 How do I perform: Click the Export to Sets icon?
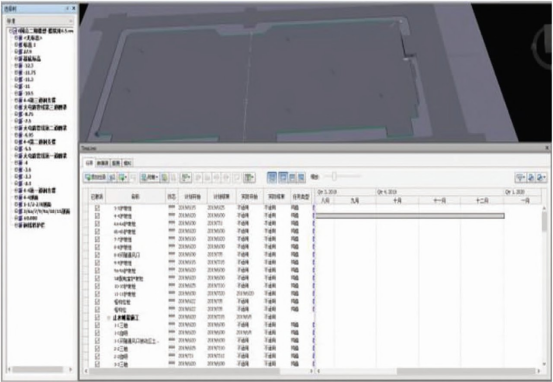coord(531,177)
